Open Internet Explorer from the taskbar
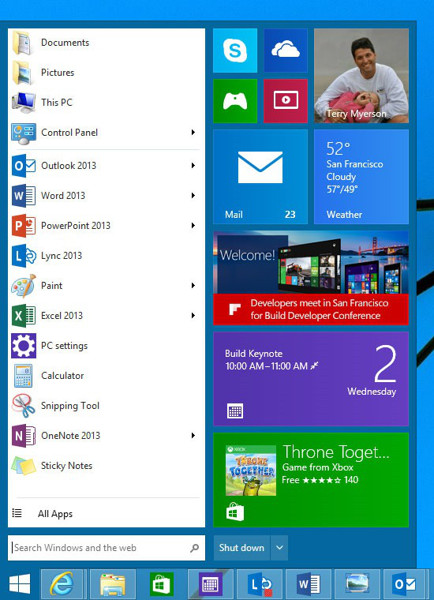The height and width of the screenshot is (600, 434). [x=62, y=584]
